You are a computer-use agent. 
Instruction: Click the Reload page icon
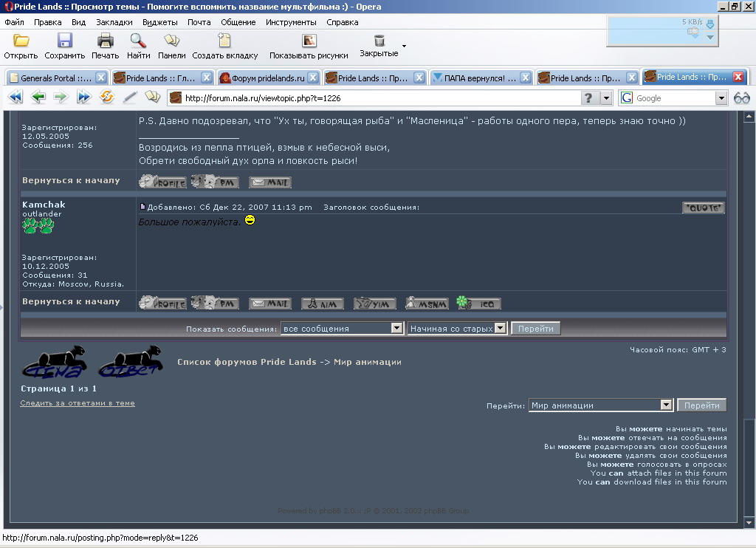(107, 97)
